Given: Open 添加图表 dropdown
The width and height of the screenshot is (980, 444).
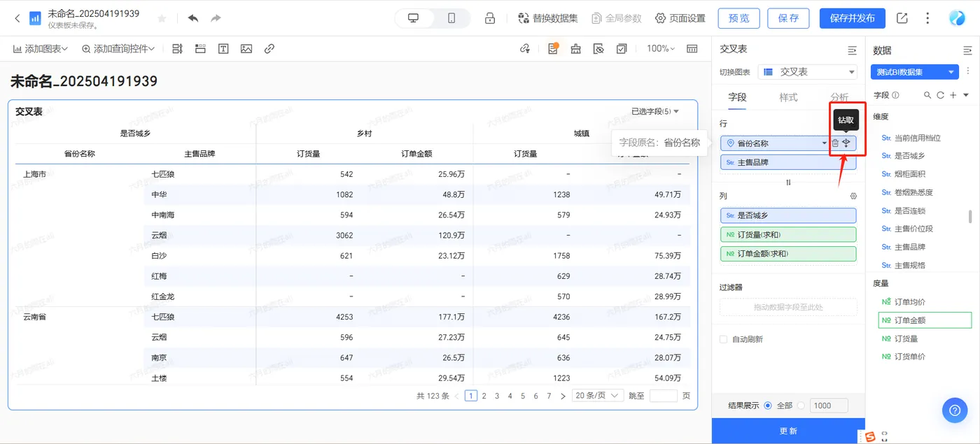Looking at the screenshot, I should click(41, 49).
